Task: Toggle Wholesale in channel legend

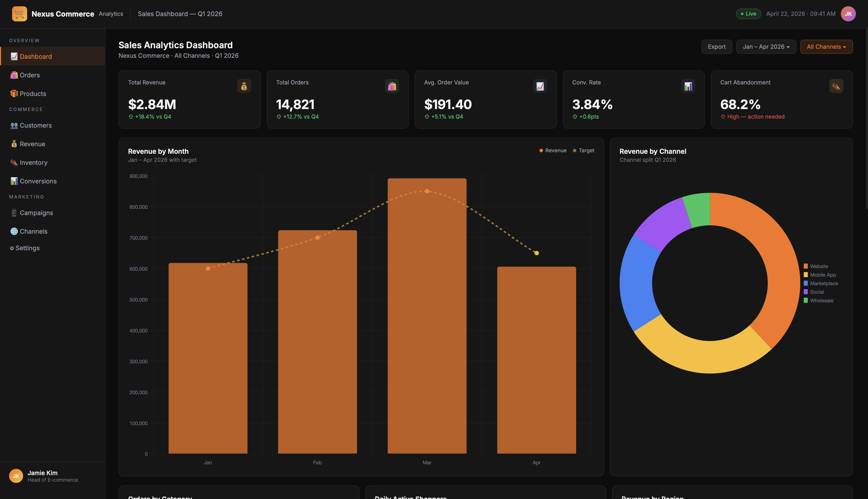Action: tap(819, 301)
